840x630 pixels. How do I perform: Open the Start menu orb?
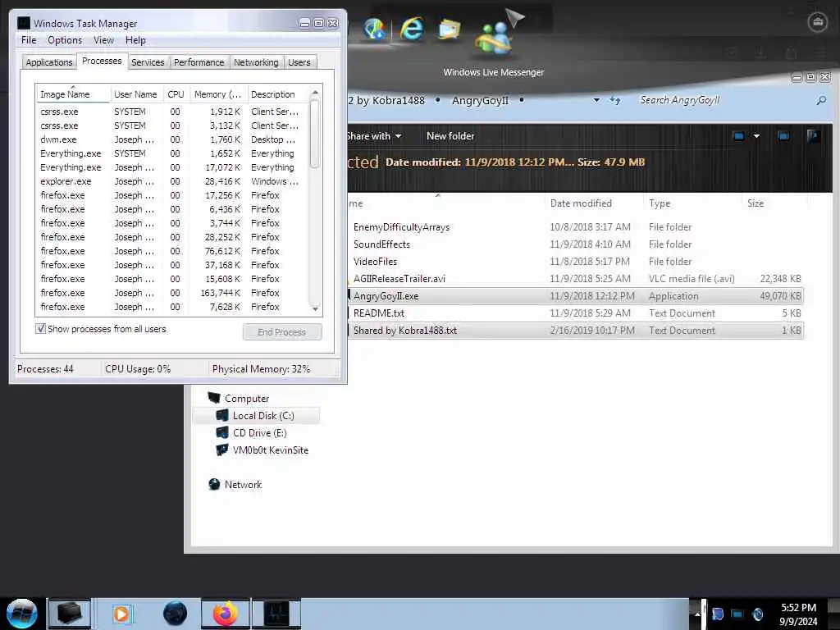(x=21, y=614)
